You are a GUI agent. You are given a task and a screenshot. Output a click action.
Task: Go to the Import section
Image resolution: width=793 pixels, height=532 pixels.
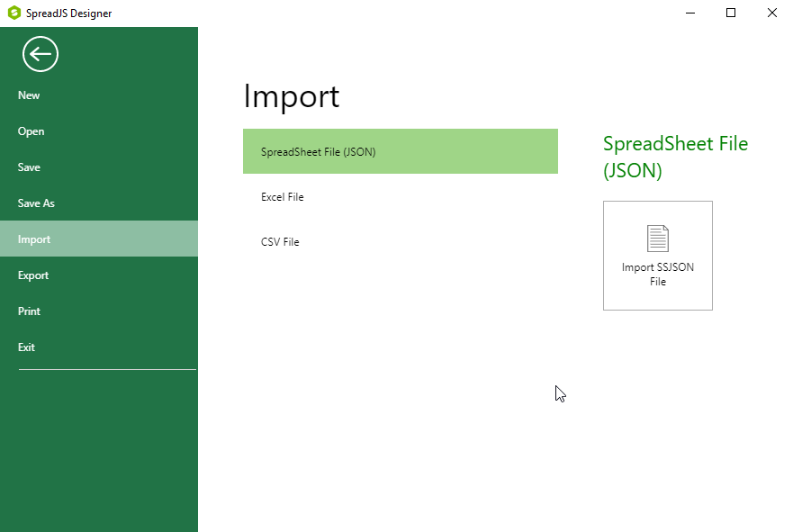[x=99, y=239]
